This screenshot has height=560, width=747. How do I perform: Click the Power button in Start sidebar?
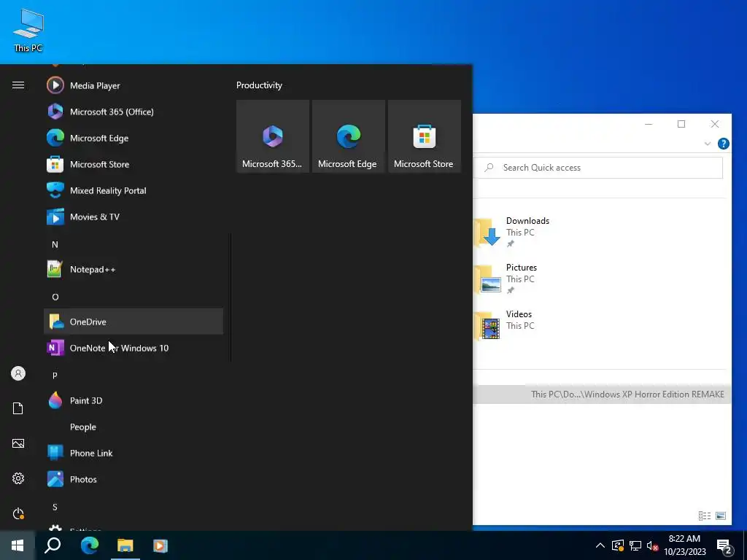click(18, 513)
